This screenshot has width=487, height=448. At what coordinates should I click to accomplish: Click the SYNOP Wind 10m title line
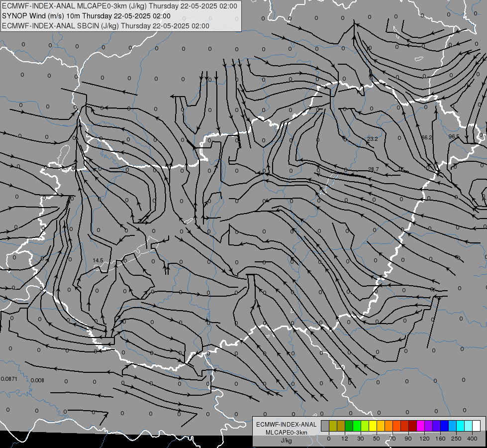tap(87, 16)
